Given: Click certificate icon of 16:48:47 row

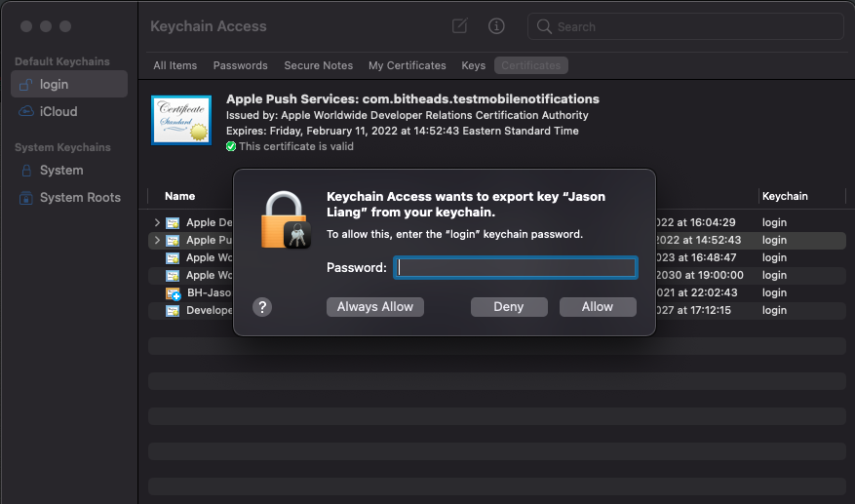Looking at the screenshot, I should pyautogui.click(x=173, y=257).
